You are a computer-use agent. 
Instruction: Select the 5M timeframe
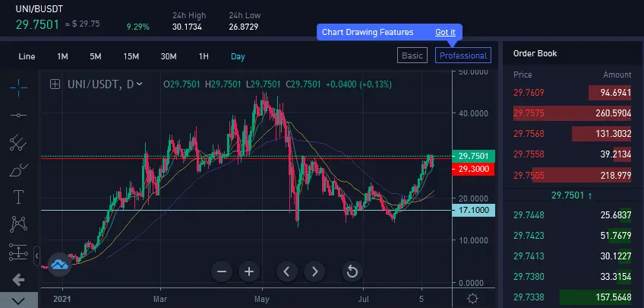click(95, 56)
